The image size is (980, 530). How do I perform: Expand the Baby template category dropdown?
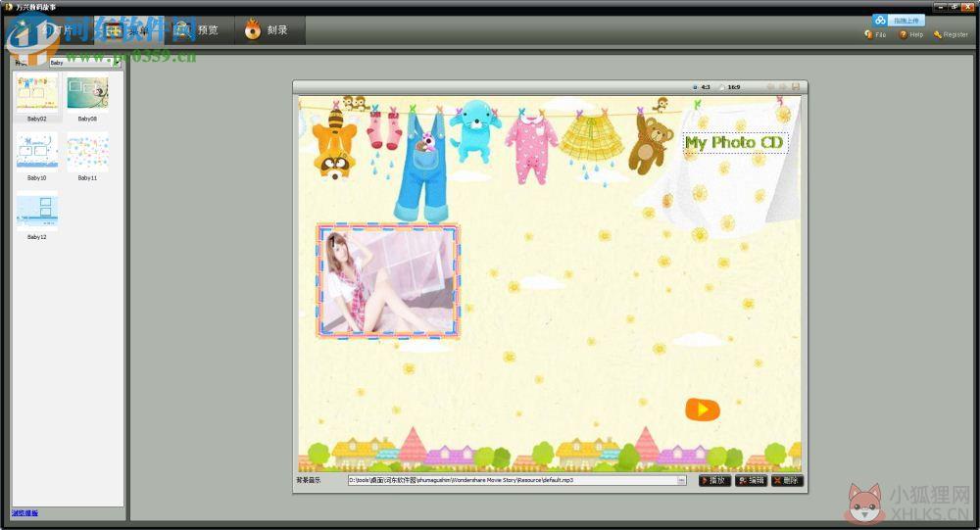(x=117, y=63)
